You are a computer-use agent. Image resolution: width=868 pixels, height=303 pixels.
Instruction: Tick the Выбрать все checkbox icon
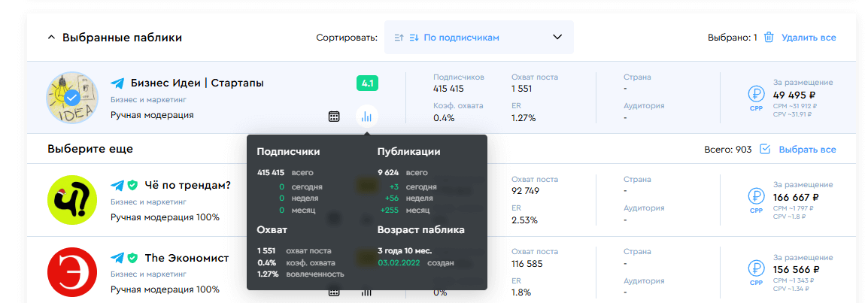pyautogui.click(x=765, y=150)
